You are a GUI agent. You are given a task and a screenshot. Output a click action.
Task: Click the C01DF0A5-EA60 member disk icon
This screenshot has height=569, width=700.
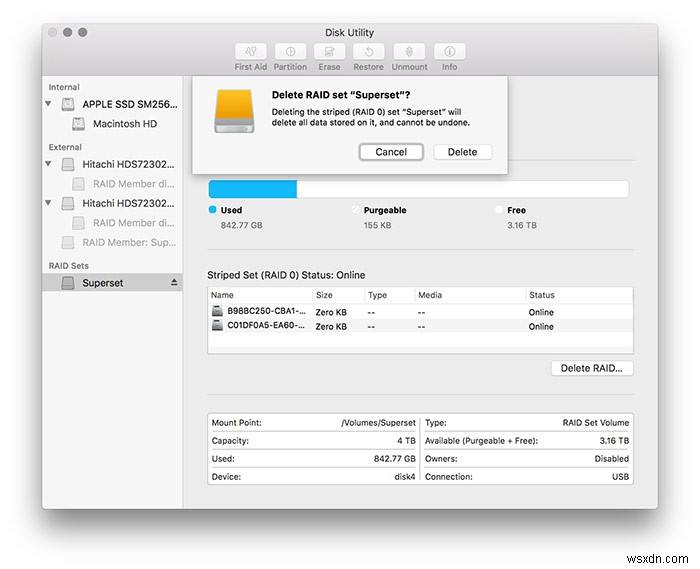(217, 325)
